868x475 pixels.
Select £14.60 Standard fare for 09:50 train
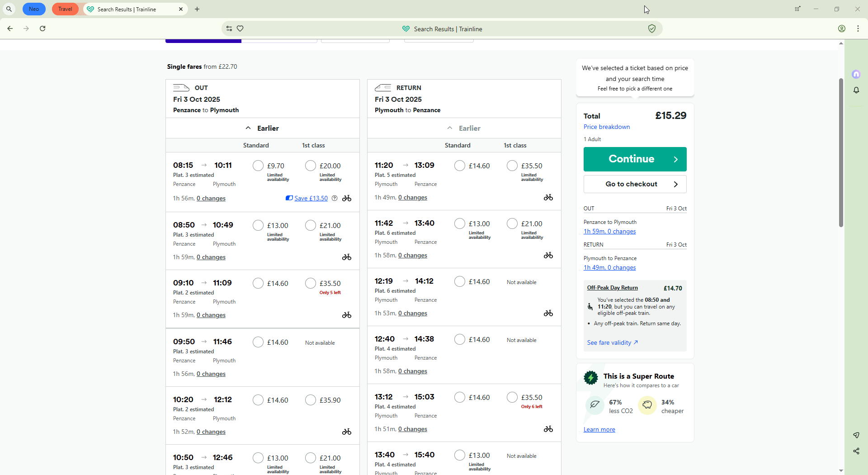click(x=258, y=342)
